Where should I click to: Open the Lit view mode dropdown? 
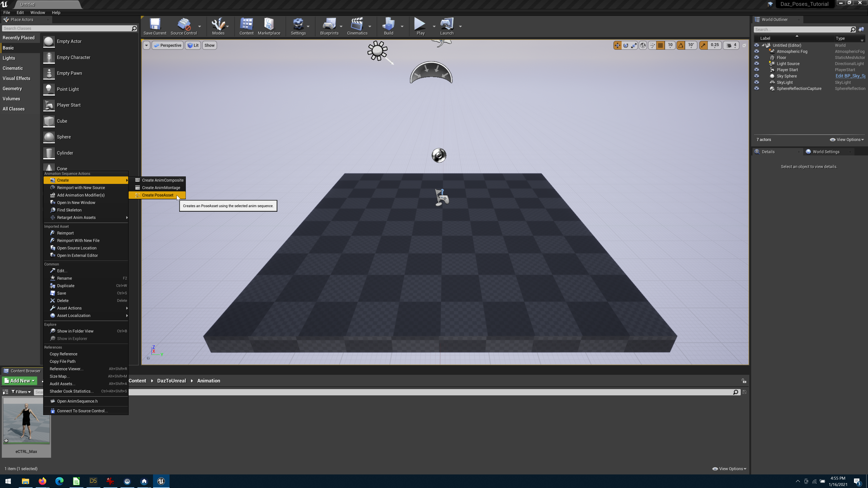(193, 45)
